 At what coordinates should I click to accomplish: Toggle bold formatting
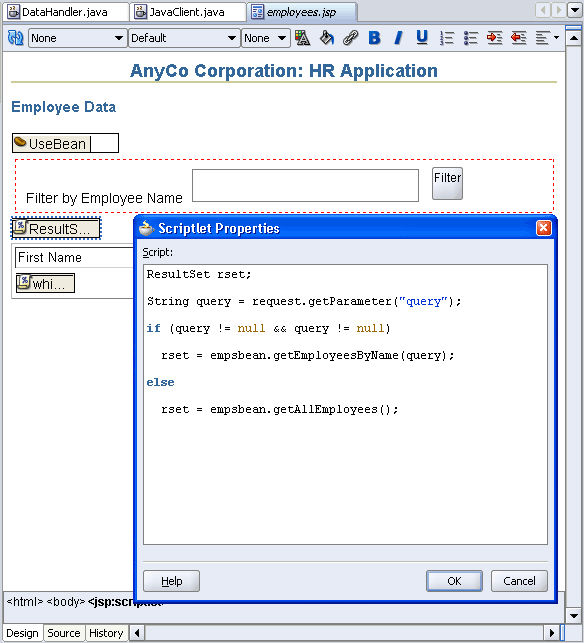tap(374, 38)
